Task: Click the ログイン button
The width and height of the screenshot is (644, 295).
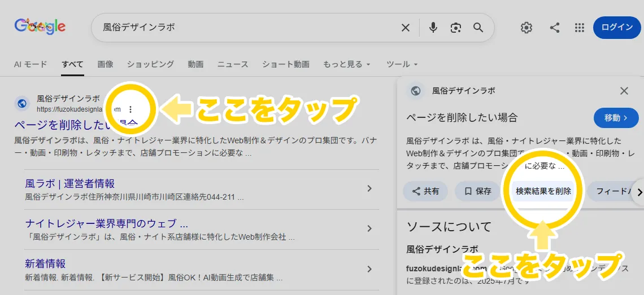Action: [617, 28]
